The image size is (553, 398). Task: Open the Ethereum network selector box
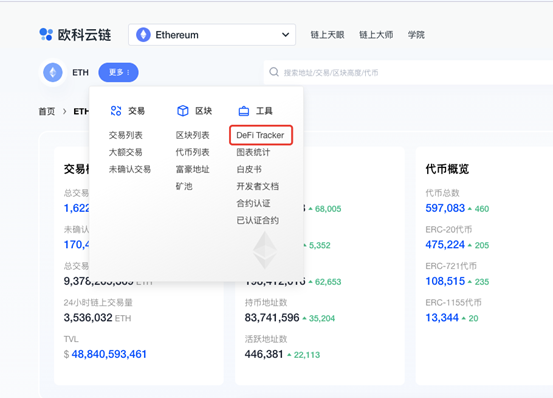pos(212,35)
